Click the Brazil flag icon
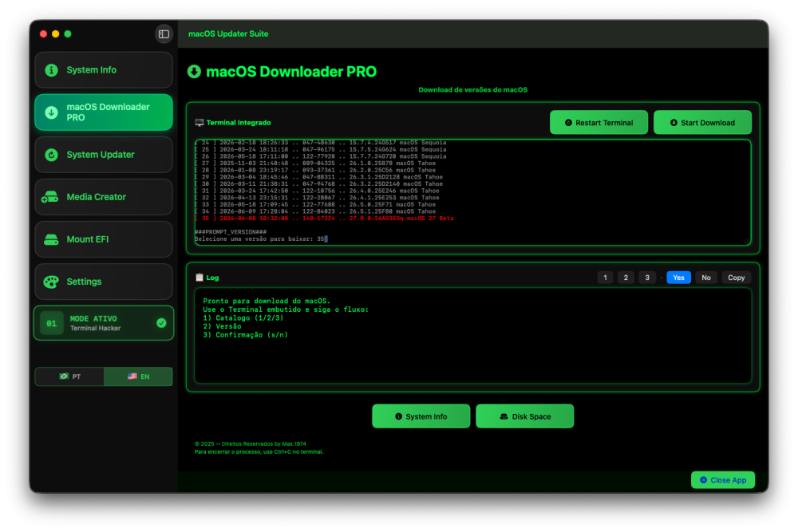The height and width of the screenshot is (532, 798). tap(64, 376)
